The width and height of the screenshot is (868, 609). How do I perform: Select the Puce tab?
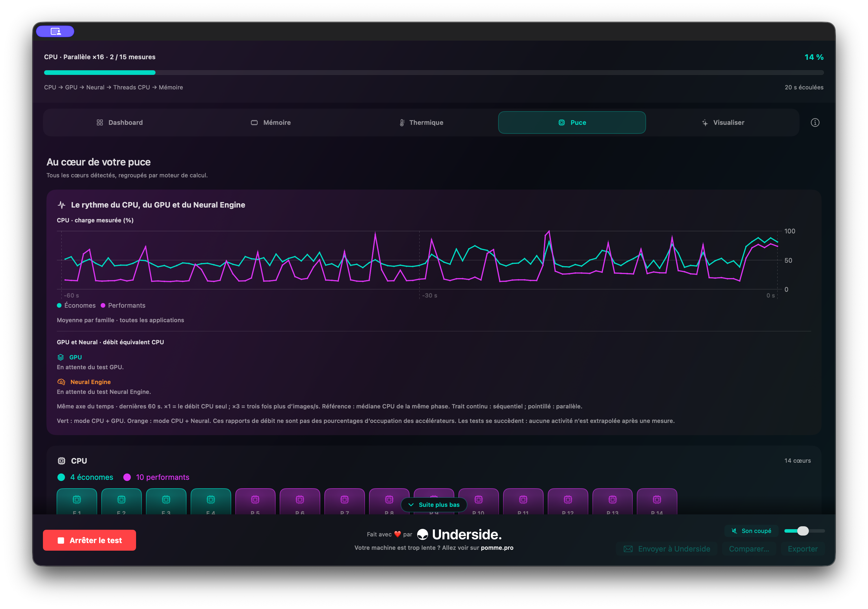[572, 122]
